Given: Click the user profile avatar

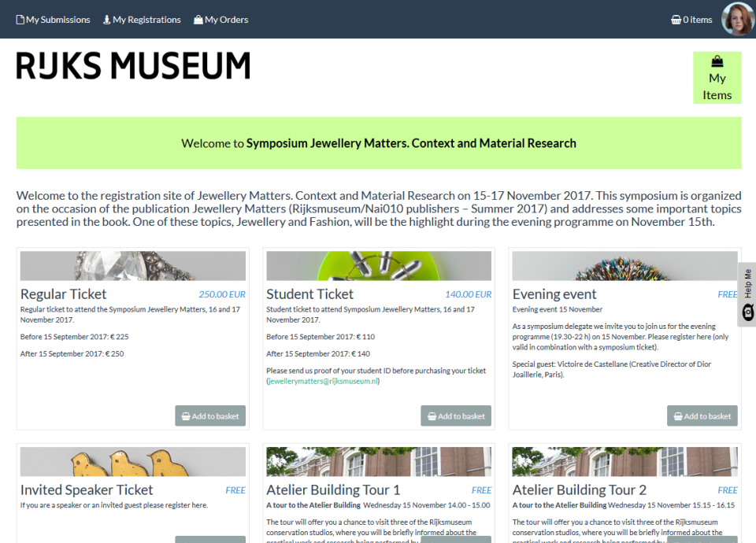Looking at the screenshot, I should point(738,19).
